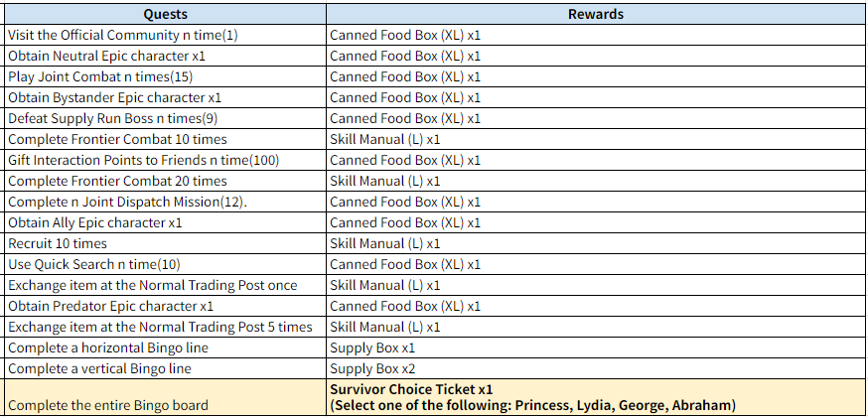Select the Complete Frontier Combat 10 times cell
The image size is (868, 417).
tap(117, 139)
